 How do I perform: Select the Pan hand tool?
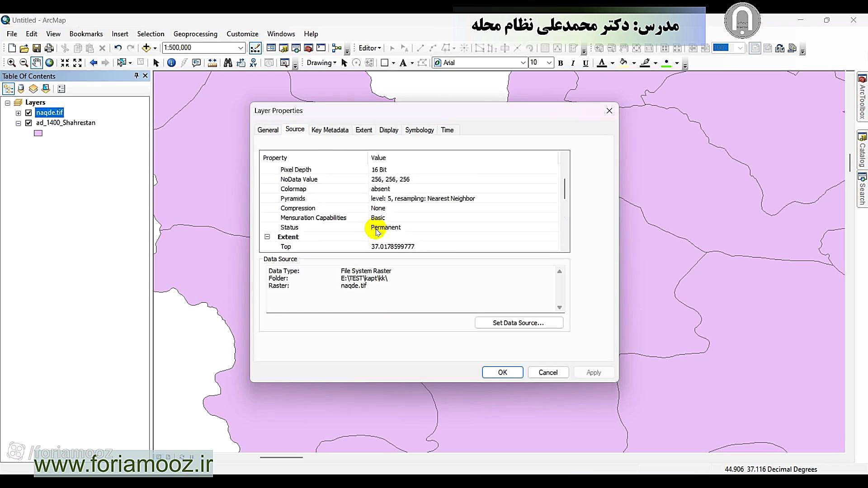coord(37,63)
